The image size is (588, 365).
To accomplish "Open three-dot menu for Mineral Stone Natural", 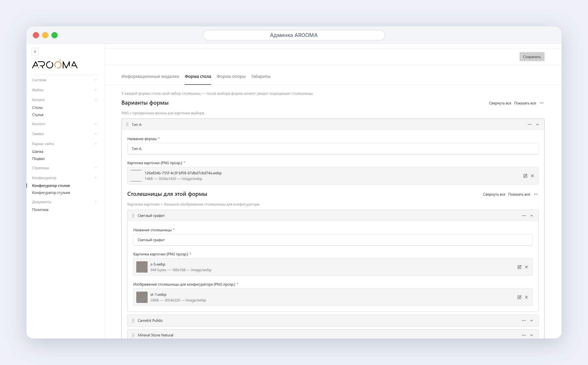I will 524,335.
